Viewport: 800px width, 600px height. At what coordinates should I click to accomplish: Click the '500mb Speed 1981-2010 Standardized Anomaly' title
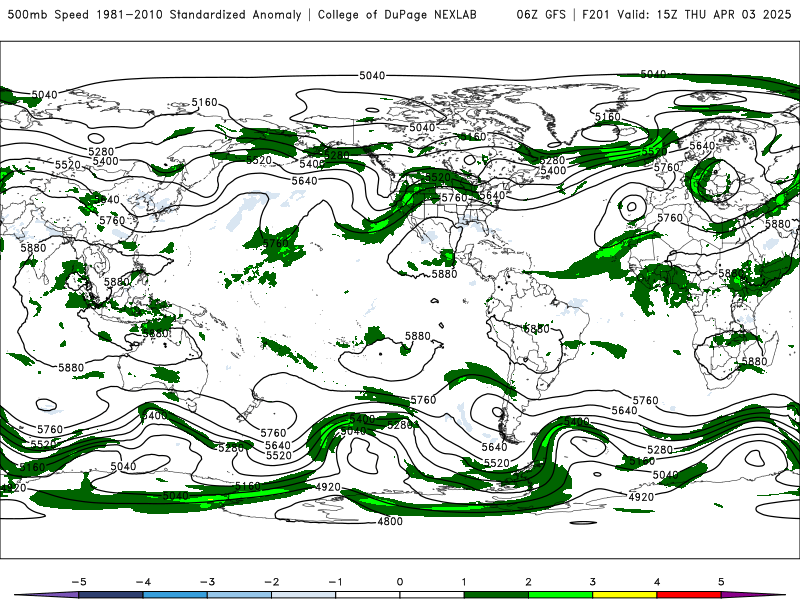155,14
